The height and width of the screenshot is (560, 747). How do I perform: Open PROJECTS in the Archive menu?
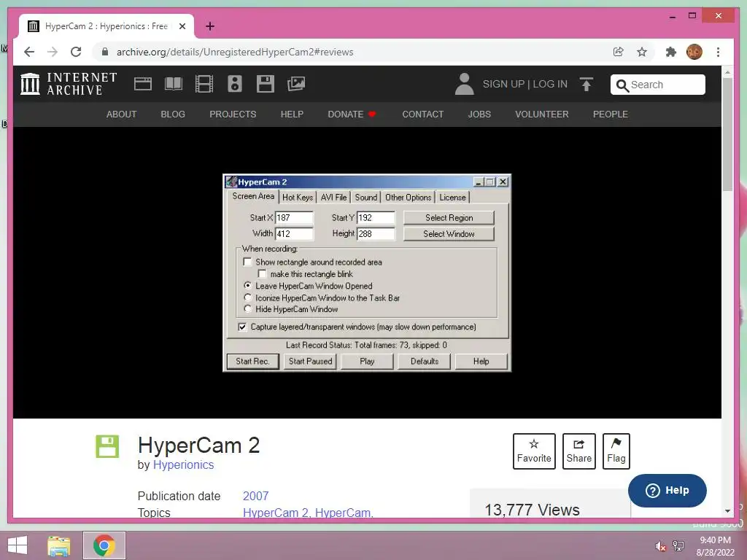[233, 114]
